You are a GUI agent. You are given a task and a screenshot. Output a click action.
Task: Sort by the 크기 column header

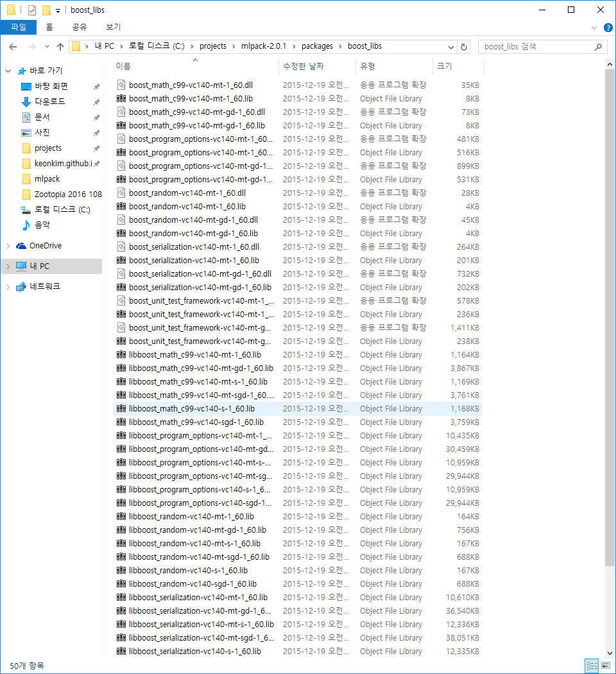coord(444,66)
